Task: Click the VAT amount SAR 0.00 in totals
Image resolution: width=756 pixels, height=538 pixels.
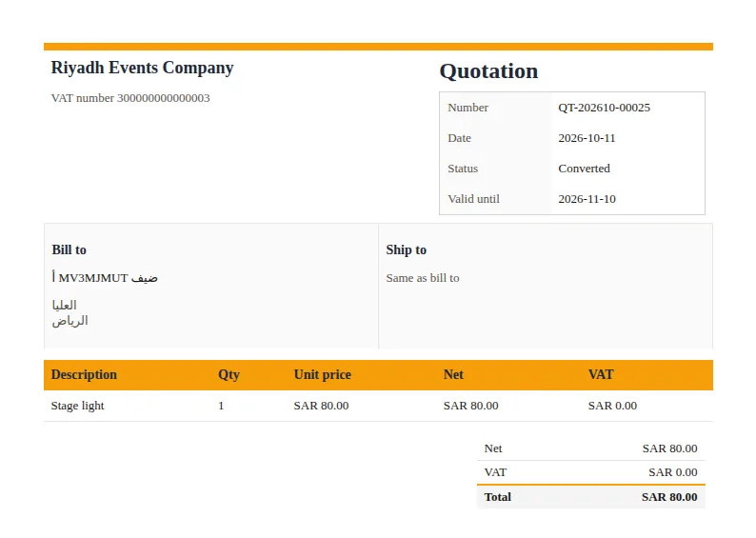Action: coord(673,472)
